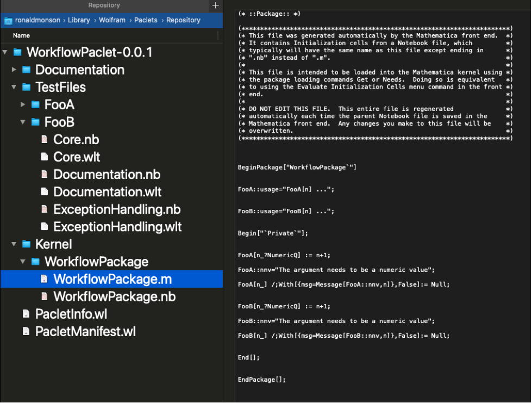Viewport: 532px width, 403px height.
Task: Click the ExceptionHandling.nb file icon
Action: tap(45, 209)
